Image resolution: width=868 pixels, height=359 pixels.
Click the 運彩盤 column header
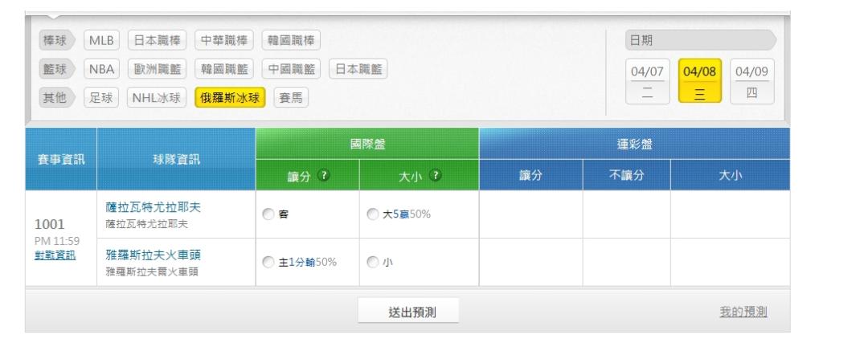[634, 144]
